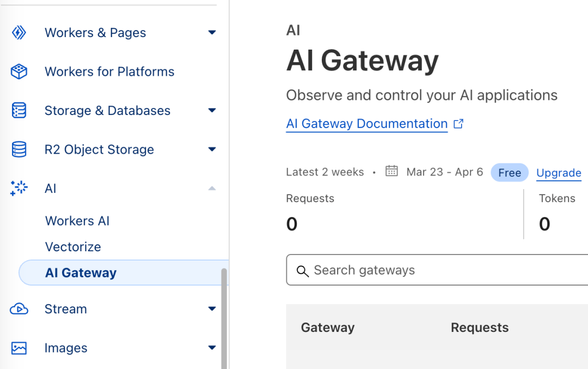Click the Tokens count 0
588x369 pixels.
click(x=544, y=224)
